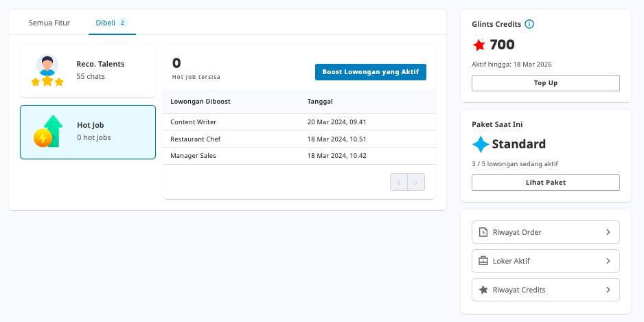Screen dimensions: 644x322
Task: Select the Reco. Talents card
Action: 88,71
